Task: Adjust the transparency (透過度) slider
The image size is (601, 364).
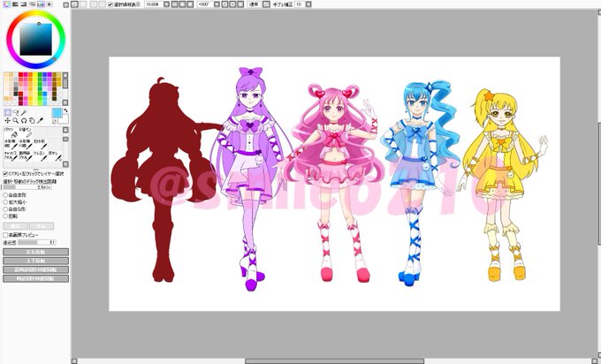Action: (x=37, y=242)
